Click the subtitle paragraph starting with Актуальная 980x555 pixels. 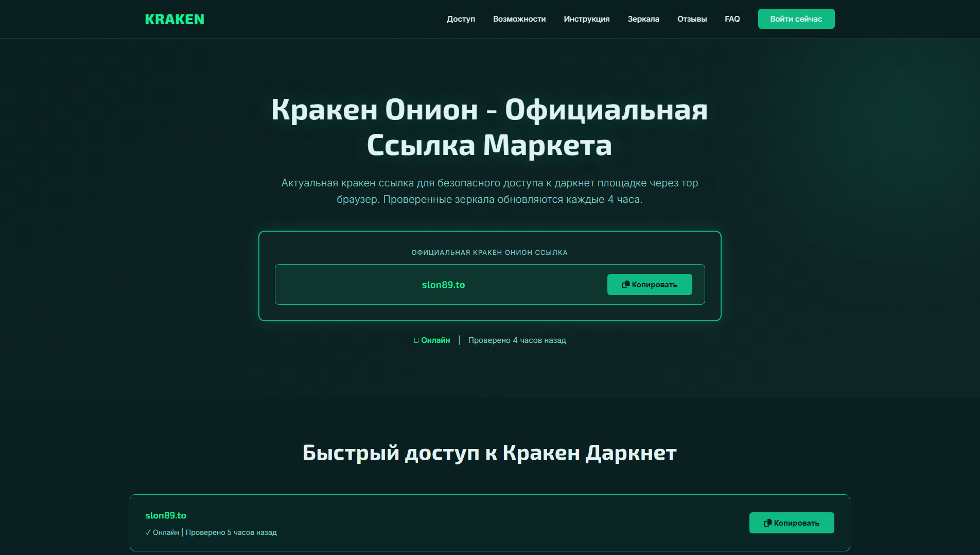click(489, 191)
